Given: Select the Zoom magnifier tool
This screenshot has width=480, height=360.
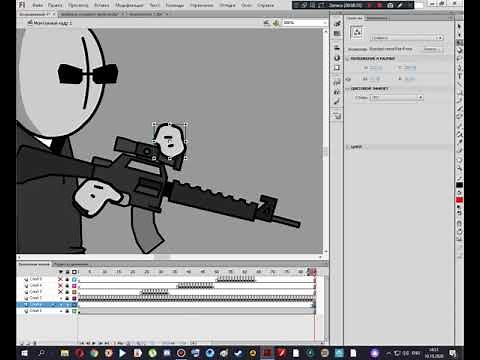Looking at the screenshot, I should pyautogui.click(x=459, y=169).
